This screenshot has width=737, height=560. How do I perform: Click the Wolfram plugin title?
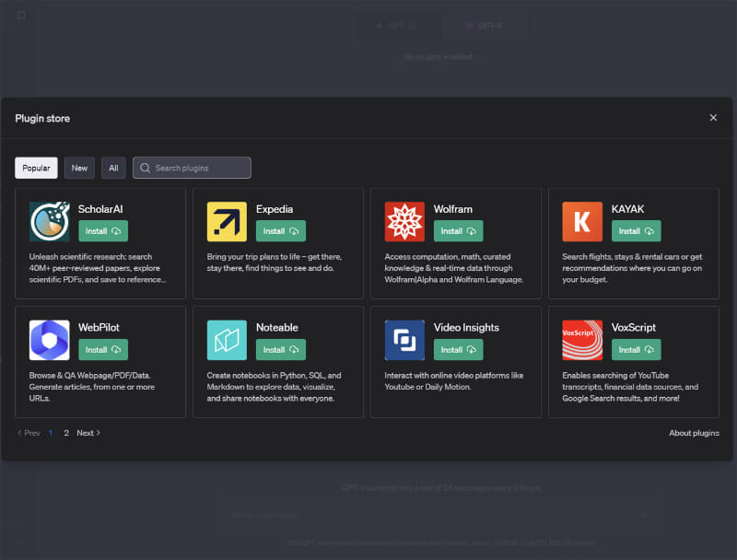pos(453,209)
